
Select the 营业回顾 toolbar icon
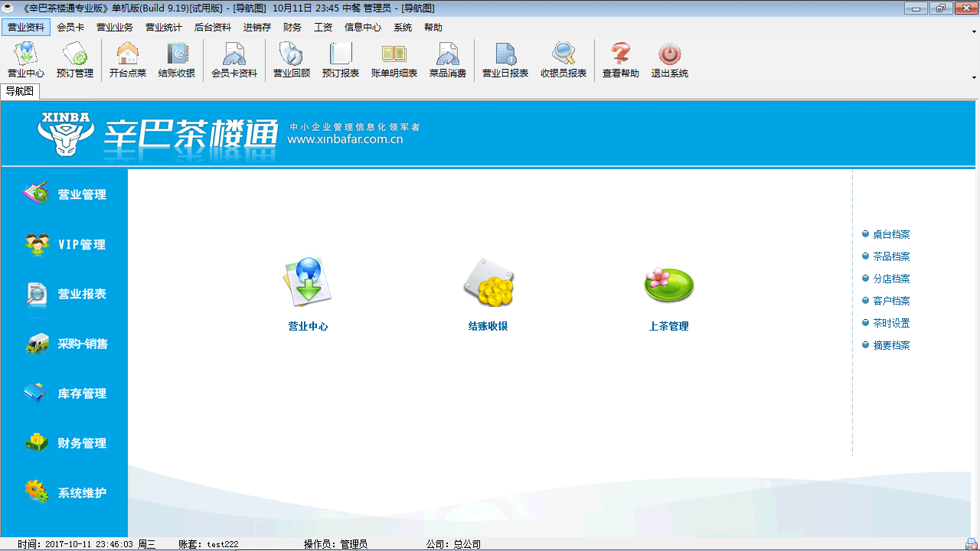291,60
